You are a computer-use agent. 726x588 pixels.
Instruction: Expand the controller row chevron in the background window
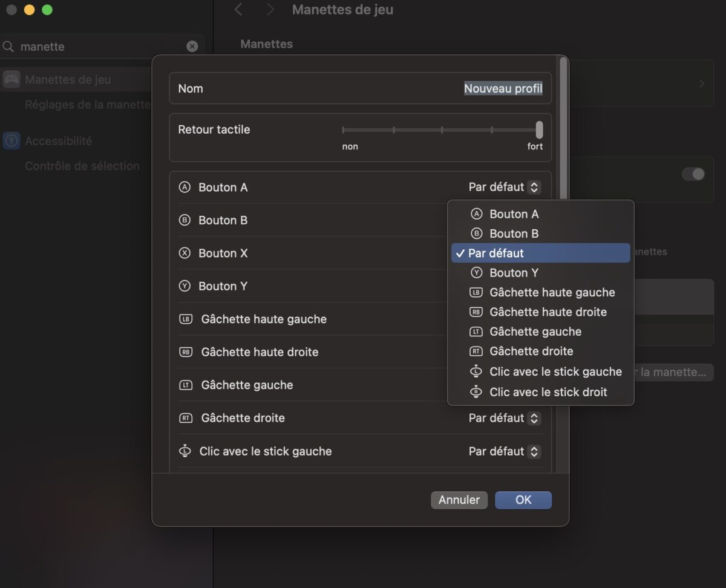coord(702,83)
